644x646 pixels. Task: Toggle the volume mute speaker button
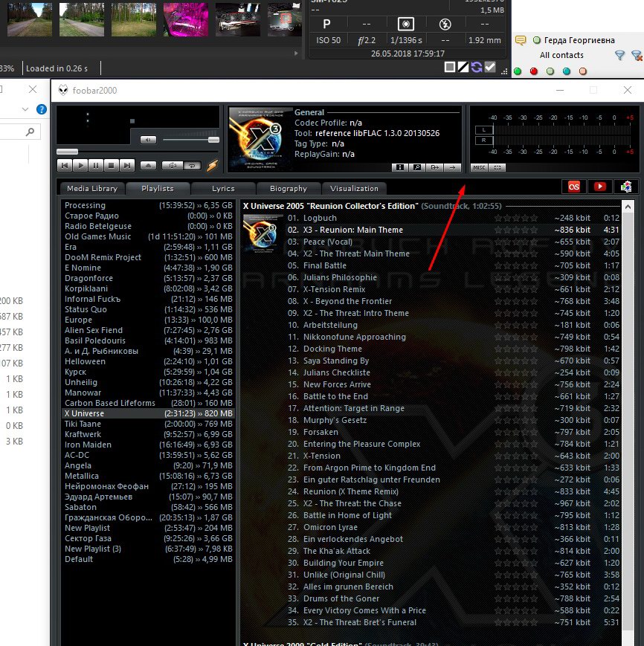149,140
